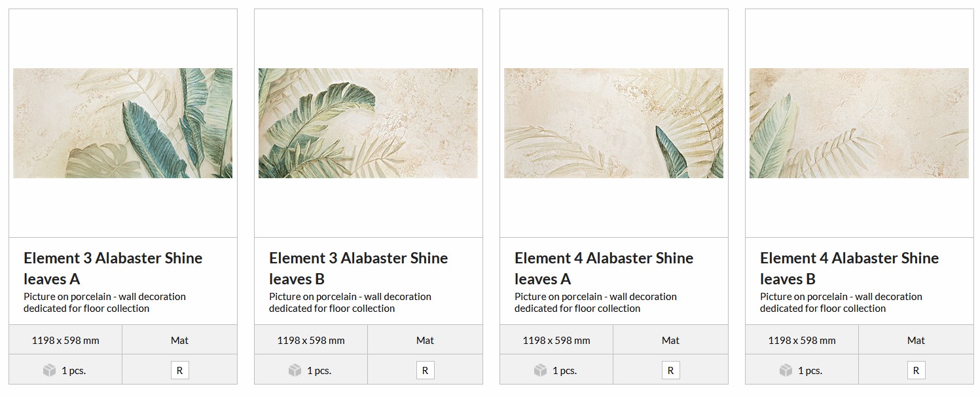Click the R badge on Element 4 leaves B

pyautogui.click(x=916, y=370)
